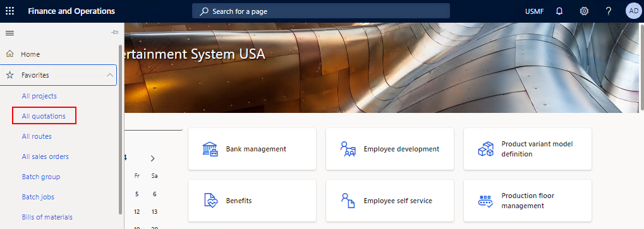Viewport: 644px width, 229px height.
Task: Click the navigation pane scrollbar
Action: pyautogui.click(x=120, y=129)
